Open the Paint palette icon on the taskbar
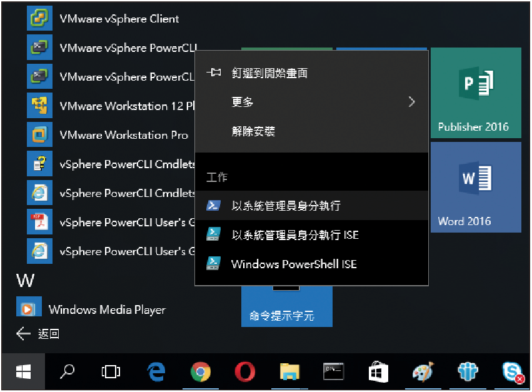 (423, 371)
